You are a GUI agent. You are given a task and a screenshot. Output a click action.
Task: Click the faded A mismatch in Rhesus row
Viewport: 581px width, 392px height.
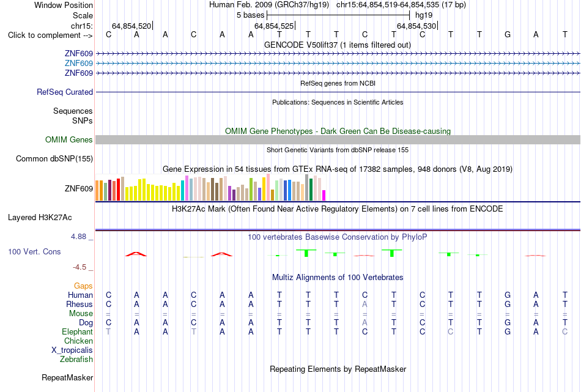pos(365,304)
